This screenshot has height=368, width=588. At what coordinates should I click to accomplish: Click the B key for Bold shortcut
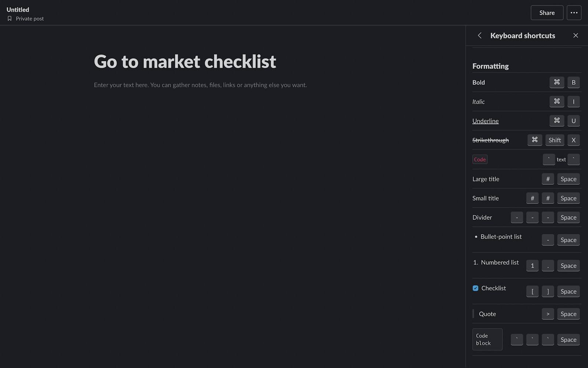pos(573,82)
